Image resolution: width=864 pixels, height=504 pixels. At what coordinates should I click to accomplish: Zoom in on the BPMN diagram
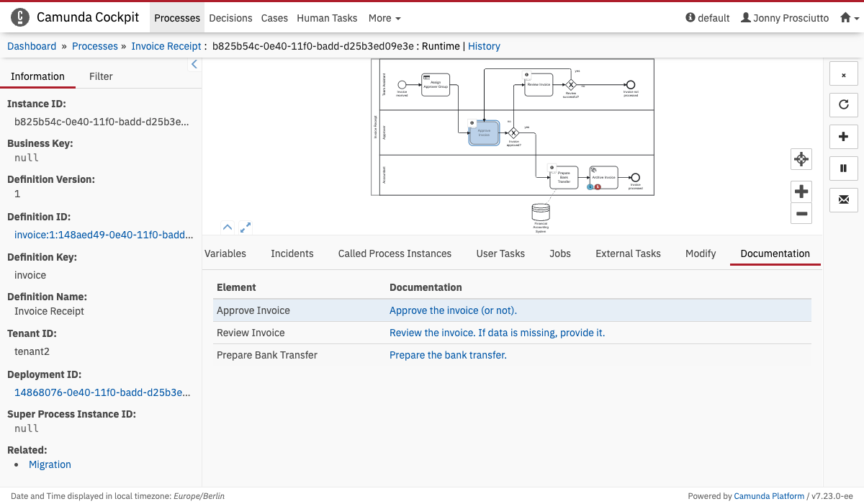coord(801,192)
